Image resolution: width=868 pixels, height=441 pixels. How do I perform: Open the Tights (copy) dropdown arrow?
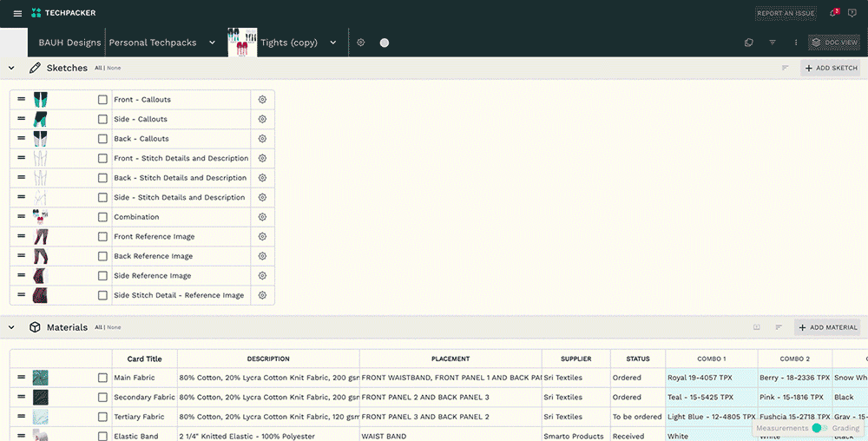tap(333, 43)
